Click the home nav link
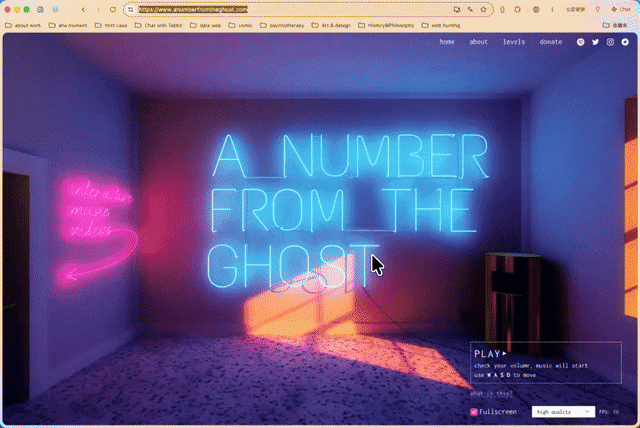The image size is (640, 428). (447, 42)
